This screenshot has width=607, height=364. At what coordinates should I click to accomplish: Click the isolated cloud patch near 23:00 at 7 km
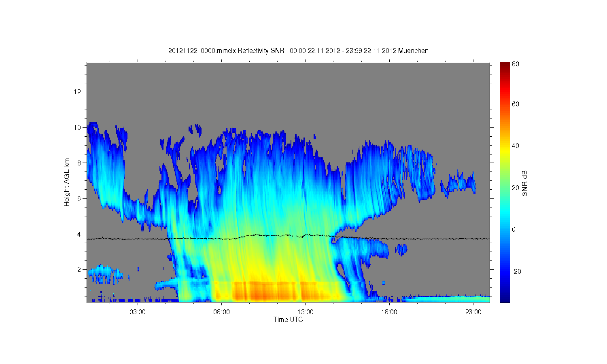tap(458, 183)
